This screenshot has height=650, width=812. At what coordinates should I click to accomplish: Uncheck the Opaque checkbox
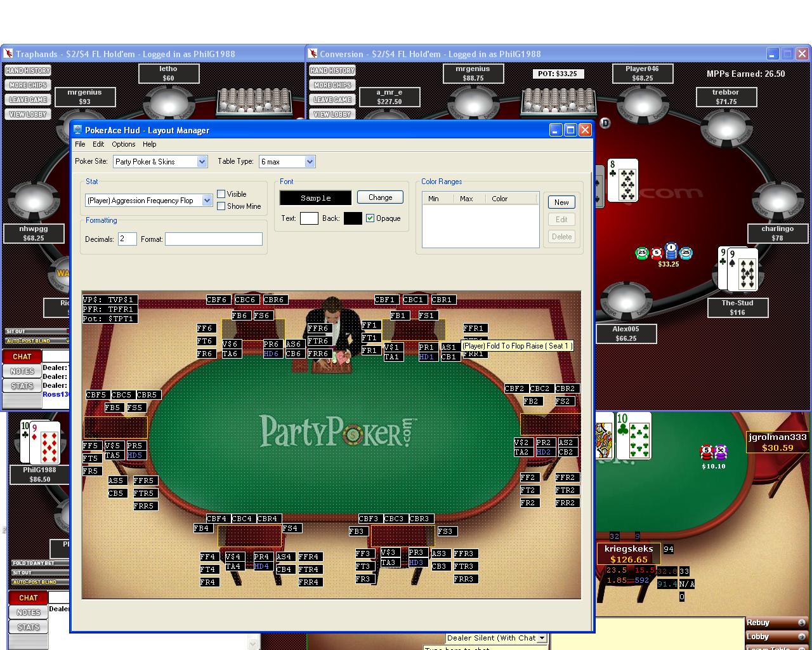(370, 218)
